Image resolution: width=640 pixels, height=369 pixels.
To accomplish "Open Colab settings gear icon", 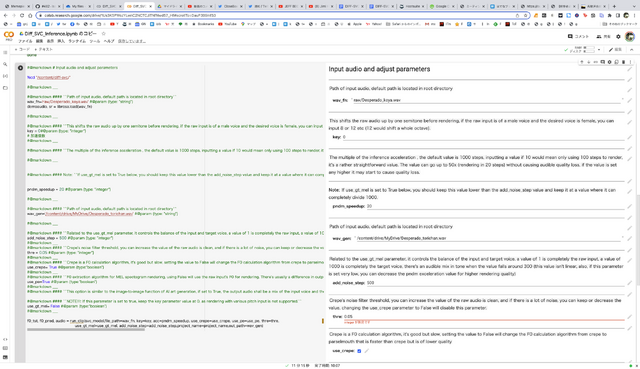I will pos(618,37).
